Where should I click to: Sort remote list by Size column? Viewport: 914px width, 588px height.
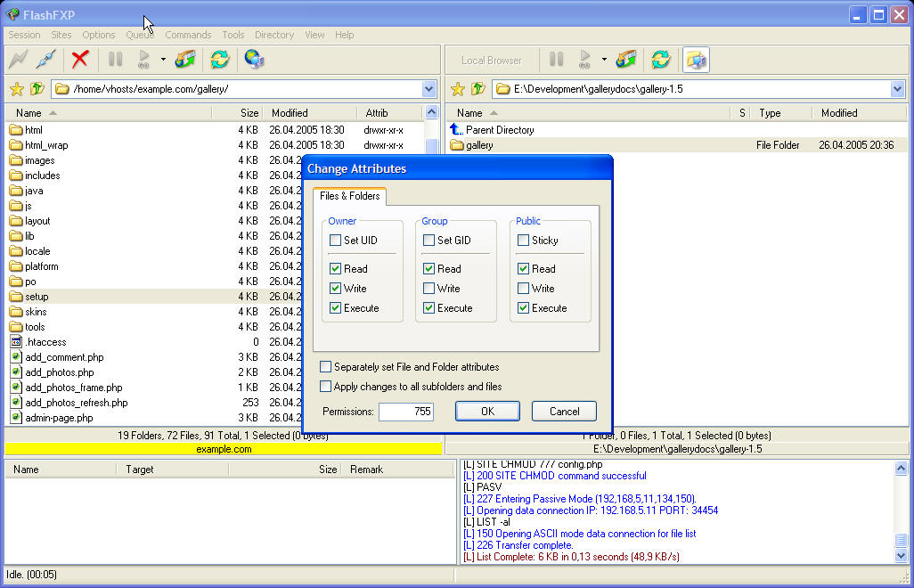(x=237, y=113)
